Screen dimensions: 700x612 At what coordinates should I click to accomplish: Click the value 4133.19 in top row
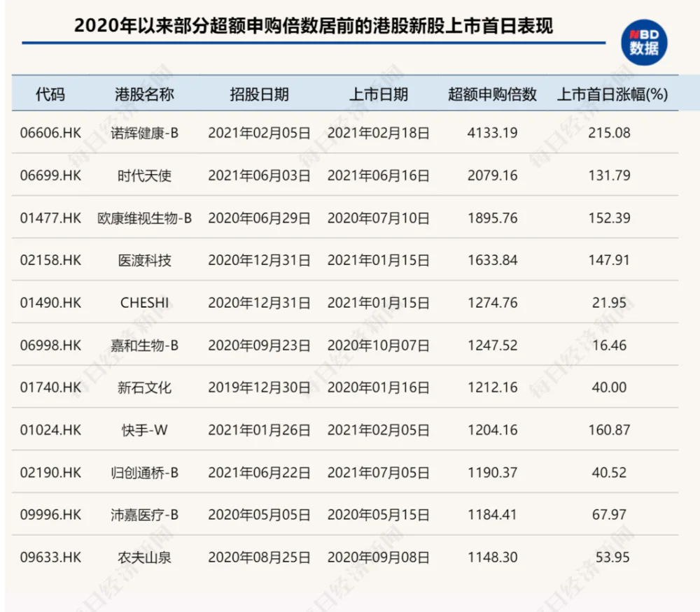(490, 132)
